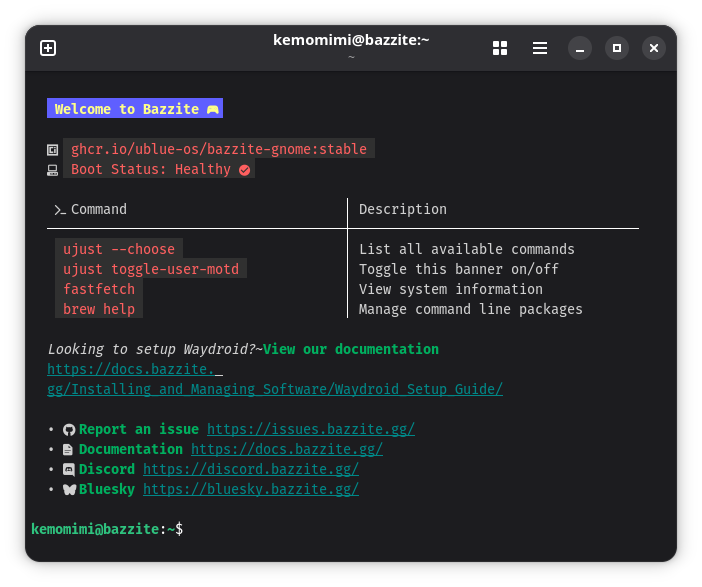This screenshot has width=702, height=587.
Task: Click the Bluesky butterfly icon
Action: click(69, 489)
